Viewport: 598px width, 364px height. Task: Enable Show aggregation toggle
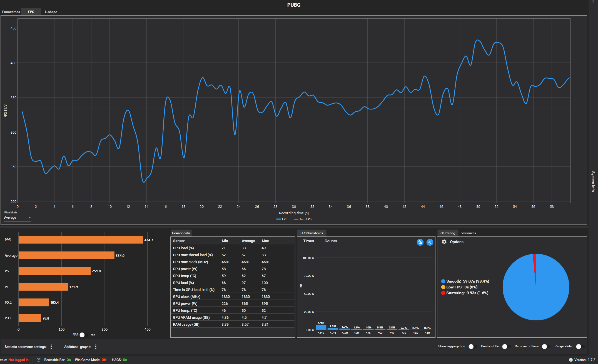[472, 346]
